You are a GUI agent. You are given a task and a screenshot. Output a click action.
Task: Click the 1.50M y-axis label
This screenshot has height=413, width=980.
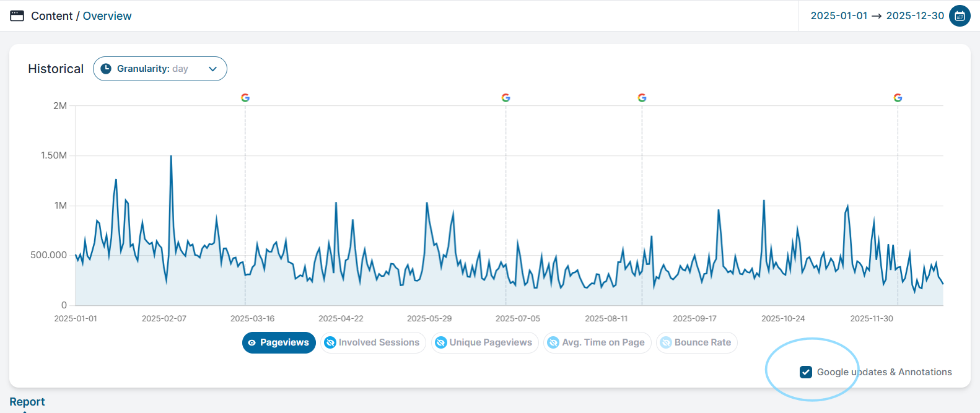coord(54,155)
